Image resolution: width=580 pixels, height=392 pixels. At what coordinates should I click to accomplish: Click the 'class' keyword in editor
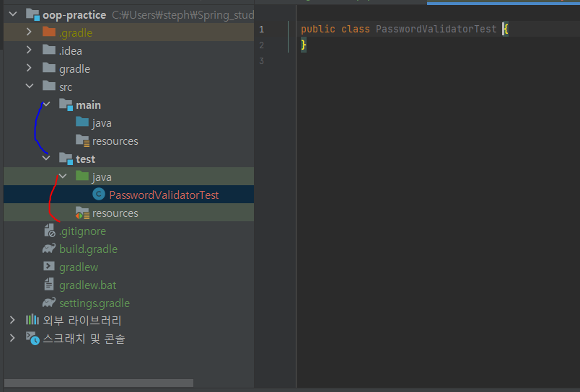click(x=356, y=30)
